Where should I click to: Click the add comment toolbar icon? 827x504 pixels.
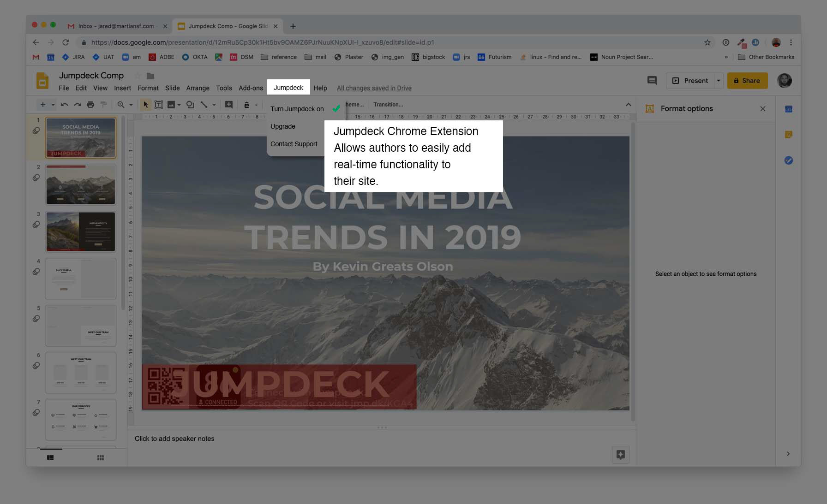click(x=229, y=105)
